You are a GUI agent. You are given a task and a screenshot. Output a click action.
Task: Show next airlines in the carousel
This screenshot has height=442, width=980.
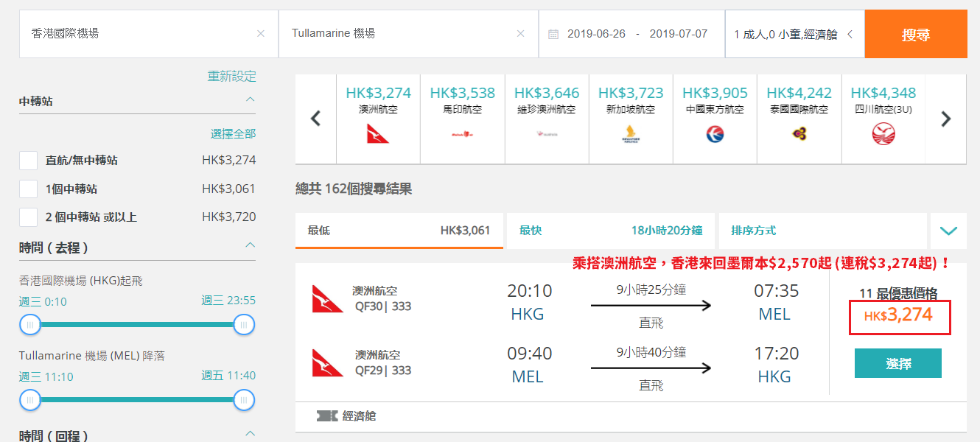[947, 119]
